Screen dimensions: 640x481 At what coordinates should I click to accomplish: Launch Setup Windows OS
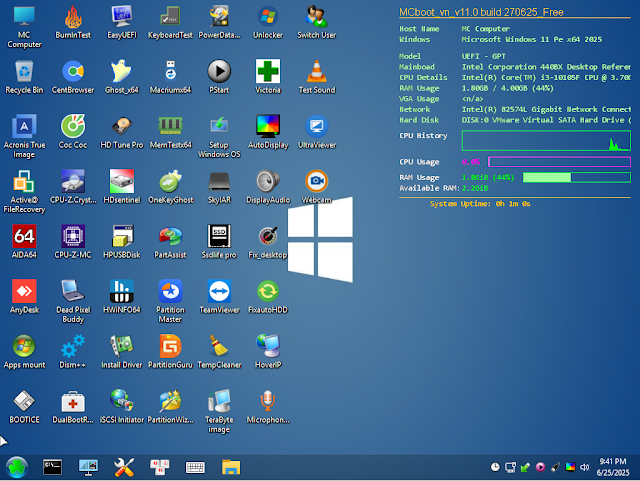click(x=219, y=136)
